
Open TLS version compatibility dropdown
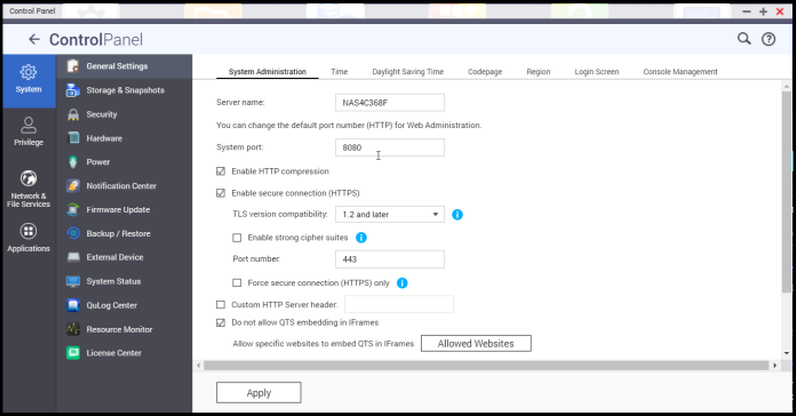[390, 214]
